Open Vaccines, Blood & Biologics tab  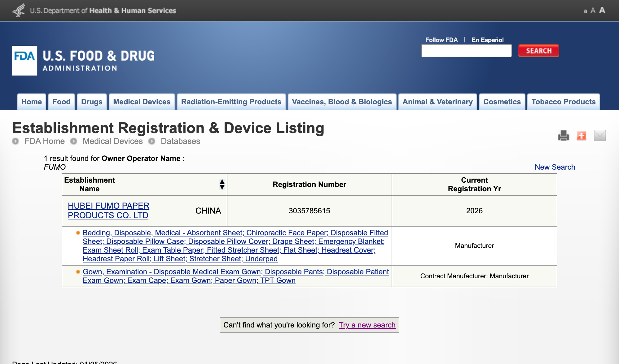point(342,102)
